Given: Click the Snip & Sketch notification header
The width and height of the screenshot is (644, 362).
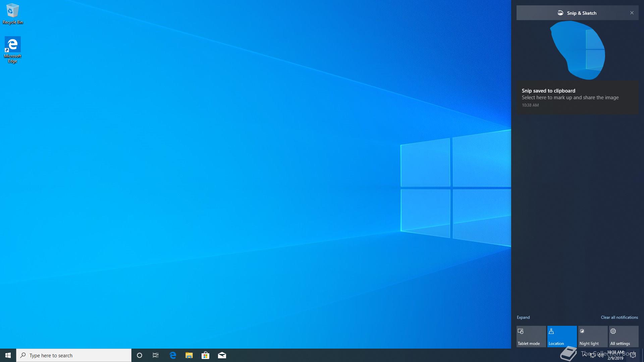Looking at the screenshot, I should click(x=577, y=13).
